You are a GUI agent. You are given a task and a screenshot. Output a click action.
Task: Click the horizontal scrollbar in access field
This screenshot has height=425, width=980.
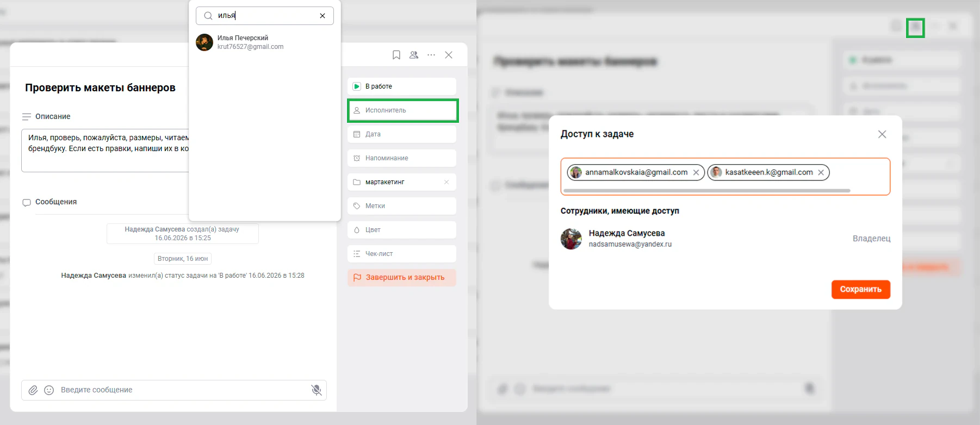point(706,191)
